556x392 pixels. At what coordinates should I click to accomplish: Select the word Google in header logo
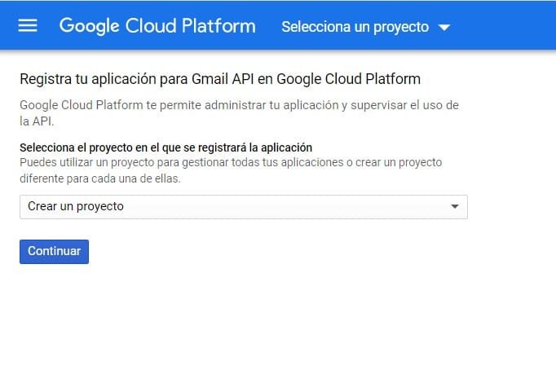point(90,26)
